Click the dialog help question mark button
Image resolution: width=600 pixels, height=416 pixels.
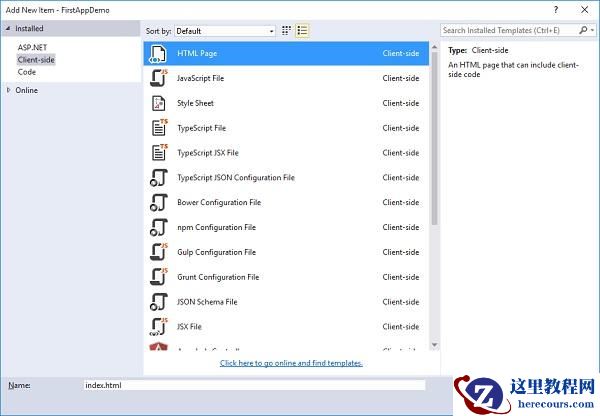[x=556, y=10]
